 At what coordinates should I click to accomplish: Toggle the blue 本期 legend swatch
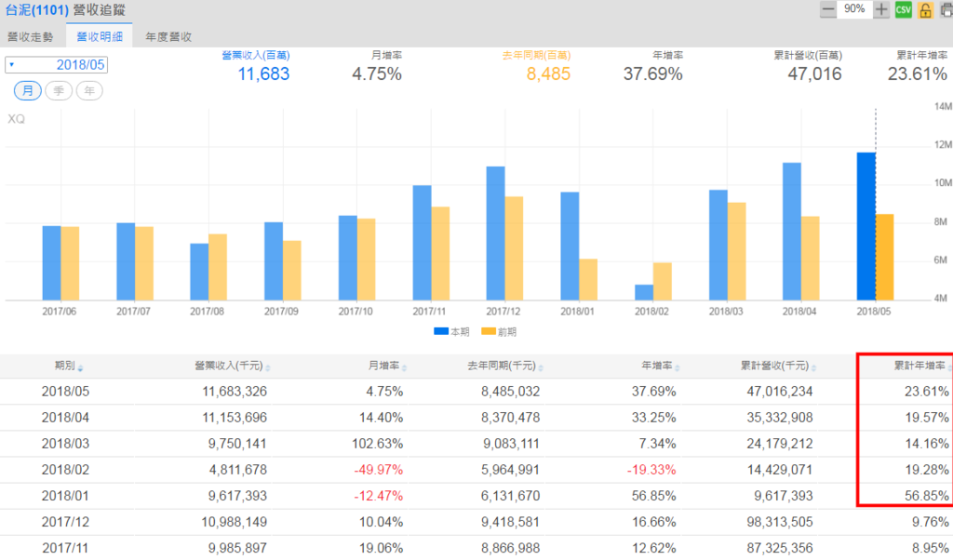(x=441, y=331)
